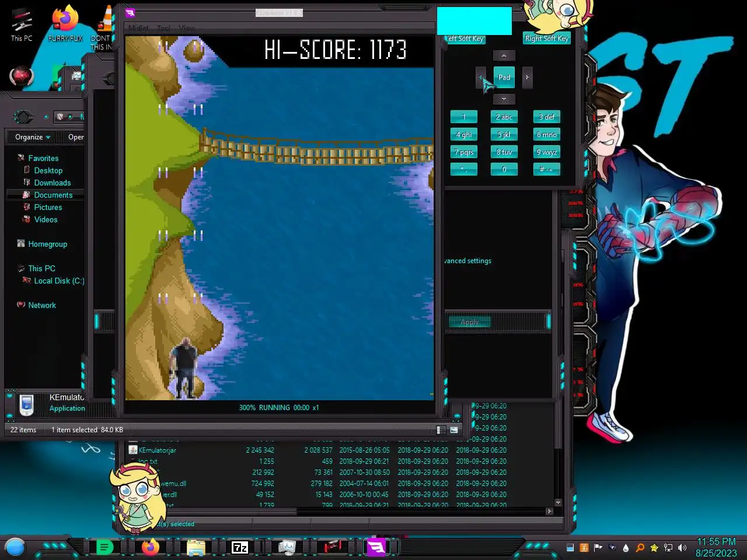This screenshot has width=747, height=560.
Task: Select the log.txt file row
Action: click(318, 461)
